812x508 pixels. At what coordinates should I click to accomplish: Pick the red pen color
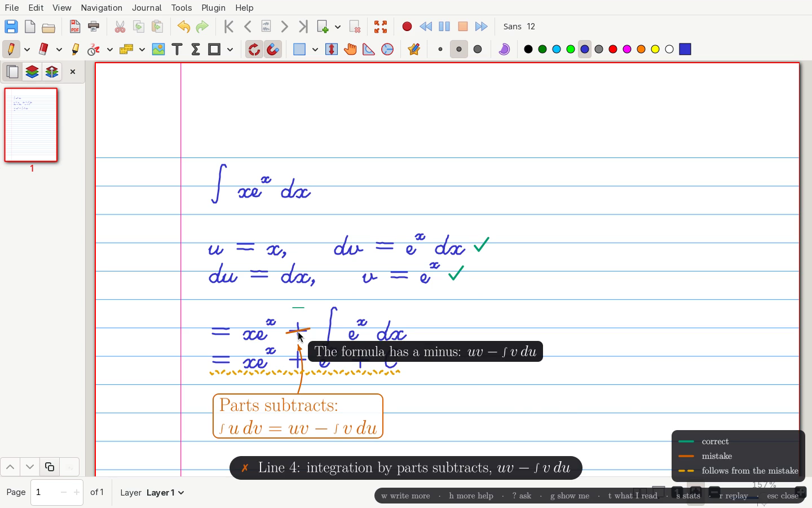[x=613, y=50]
